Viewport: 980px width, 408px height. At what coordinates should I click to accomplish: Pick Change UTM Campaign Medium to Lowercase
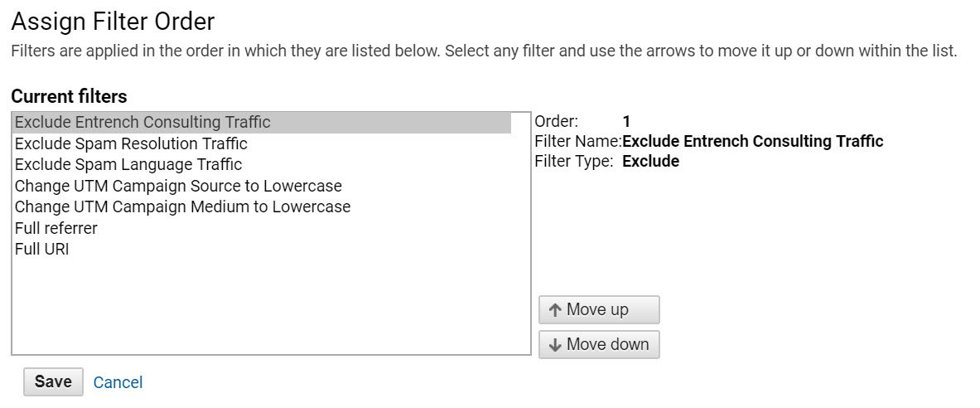[x=182, y=206]
